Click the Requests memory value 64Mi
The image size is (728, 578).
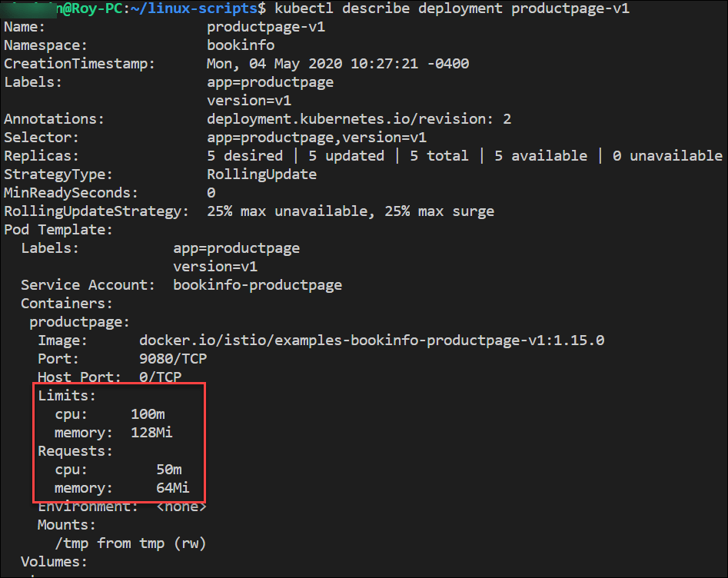173,488
